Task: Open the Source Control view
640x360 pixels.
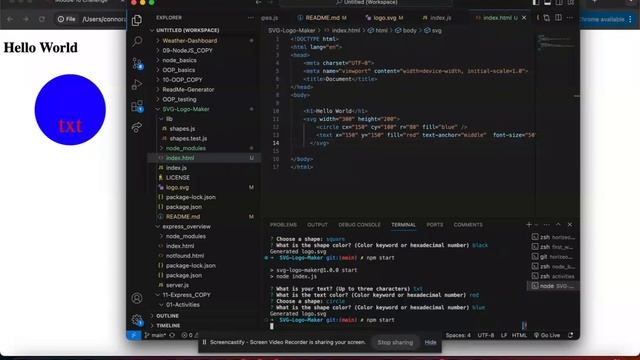Action: [137, 63]
